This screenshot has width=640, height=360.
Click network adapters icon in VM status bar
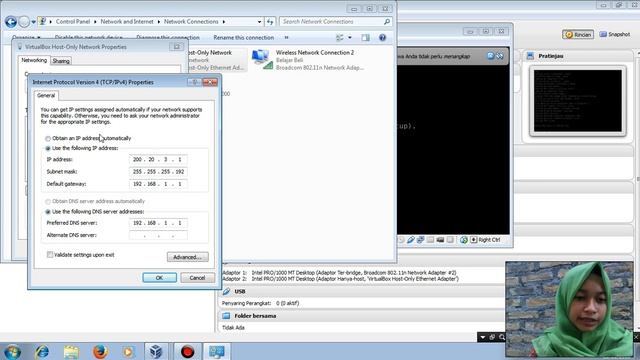pyautogui.click(x=420, y=240)
